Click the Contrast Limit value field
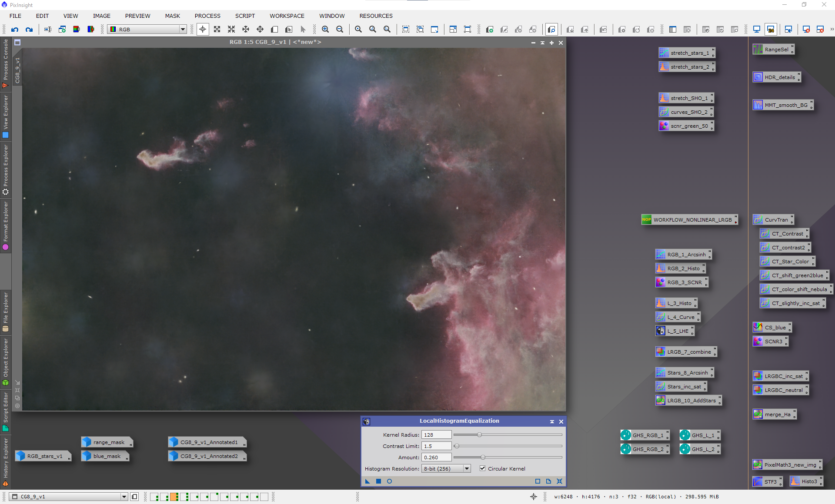The height and width of the screenshot is (504, 835). 437,446
